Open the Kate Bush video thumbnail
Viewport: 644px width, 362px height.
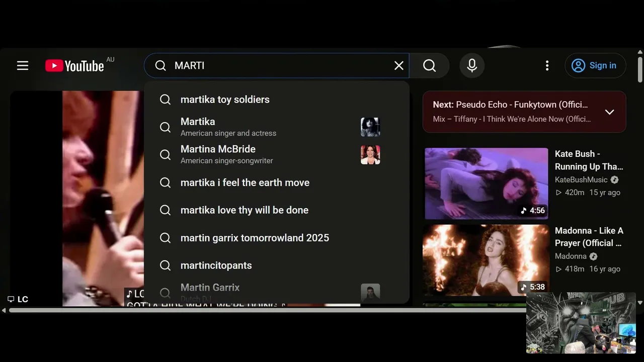coord(486,184)
